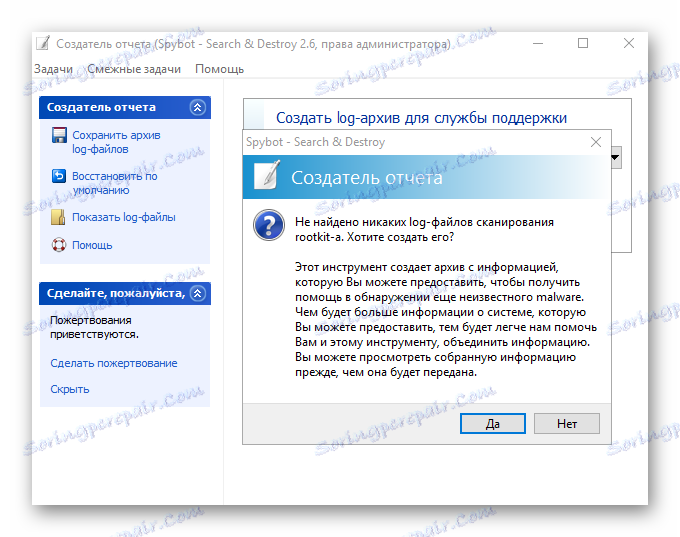
Task: Decline with the Нет button
Action: [x=567, y=423]
